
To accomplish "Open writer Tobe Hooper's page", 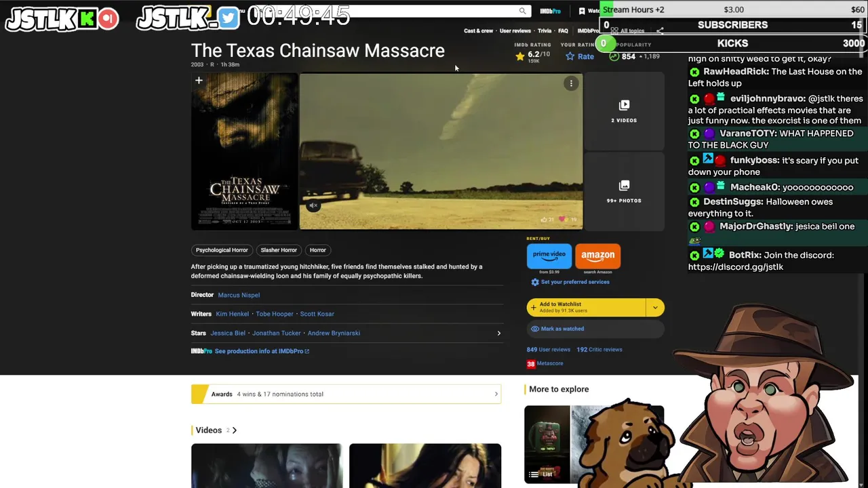I will [x=275, y=314].
